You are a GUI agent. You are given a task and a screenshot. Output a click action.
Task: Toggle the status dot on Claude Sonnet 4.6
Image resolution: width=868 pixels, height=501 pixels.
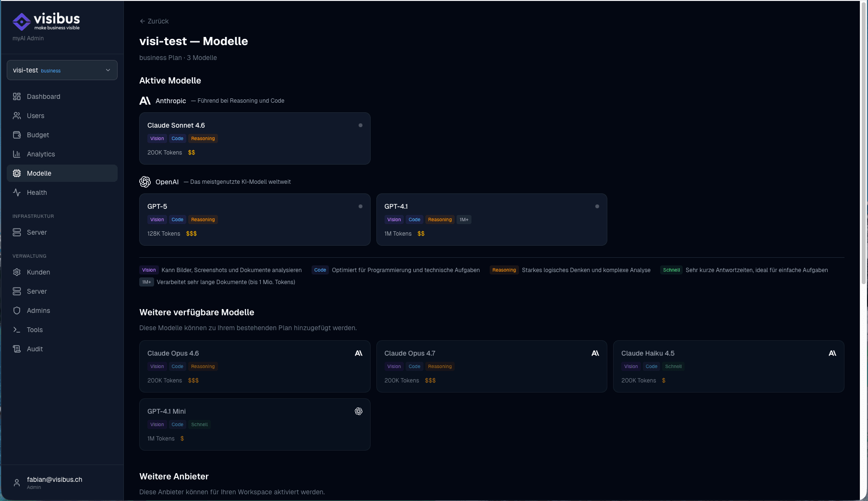[x=361, y=125]
